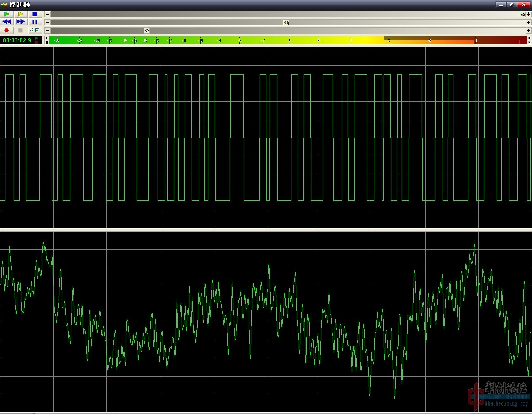Viewport: 532px width, 414px height.
Task: Restore down the controller window
Action: pyautogui.click(x=512, y=5)
